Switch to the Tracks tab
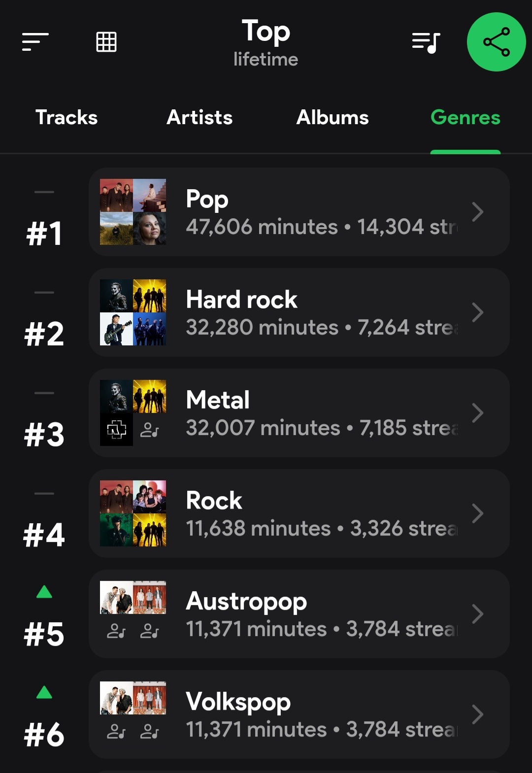 coord(66,118)
